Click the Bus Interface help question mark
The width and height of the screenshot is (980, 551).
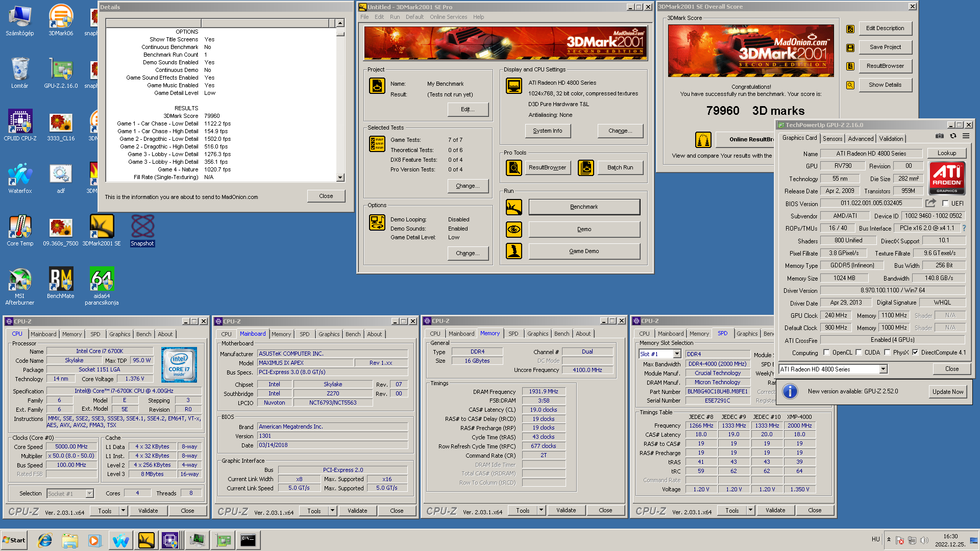point(964,229)
